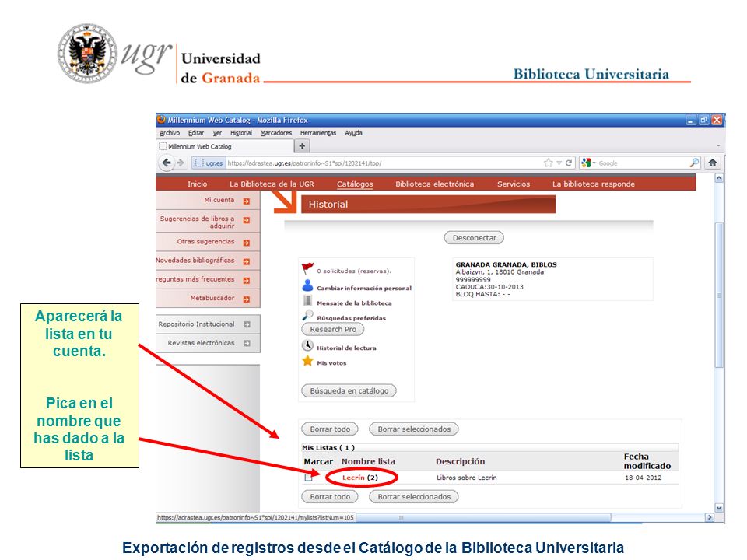Click the lower Borrar seleccionados button
Screen dimensions: 747x560
click(414, 497)
